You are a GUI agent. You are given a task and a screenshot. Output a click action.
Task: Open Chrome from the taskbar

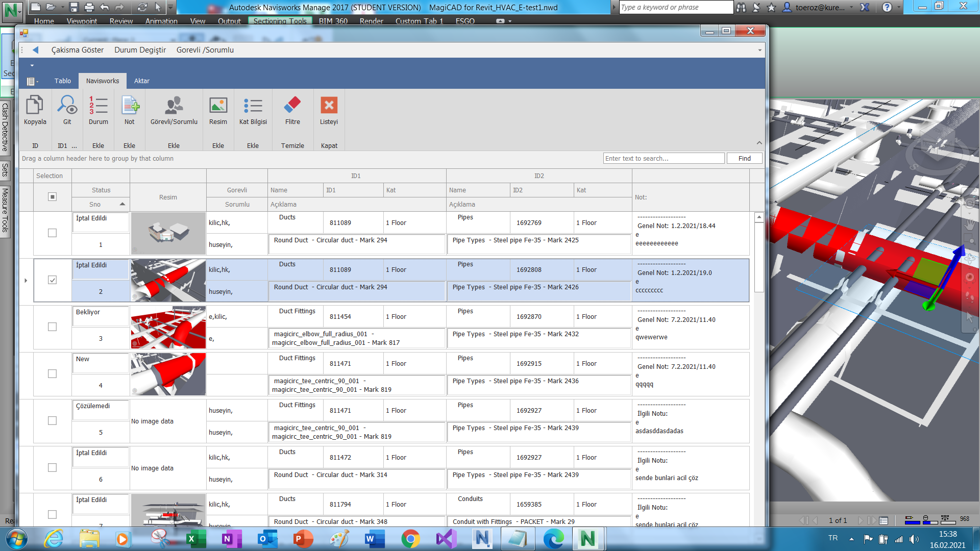pos(410,539)
